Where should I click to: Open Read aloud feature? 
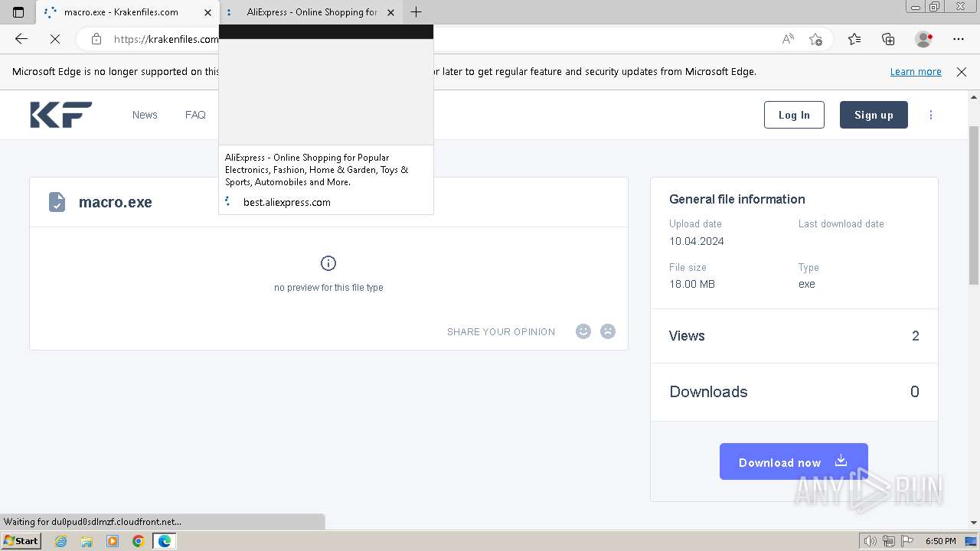pos(788,39)
